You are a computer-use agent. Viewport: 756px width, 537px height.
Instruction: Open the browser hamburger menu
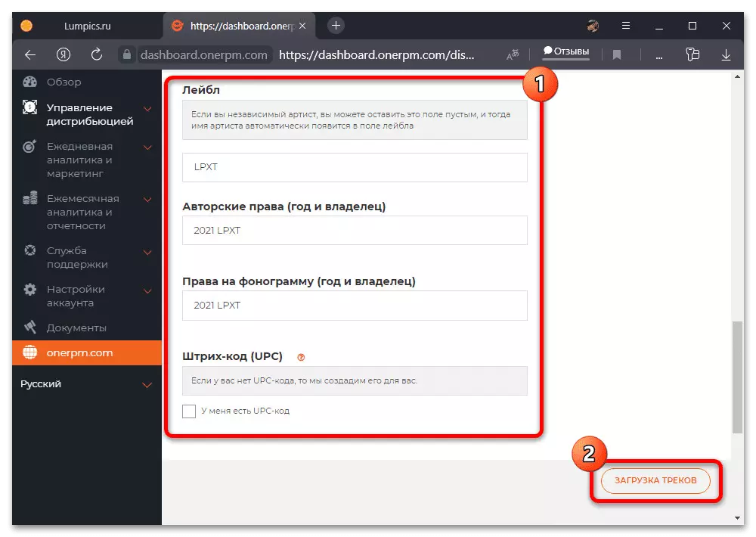[x=626, y=26]
